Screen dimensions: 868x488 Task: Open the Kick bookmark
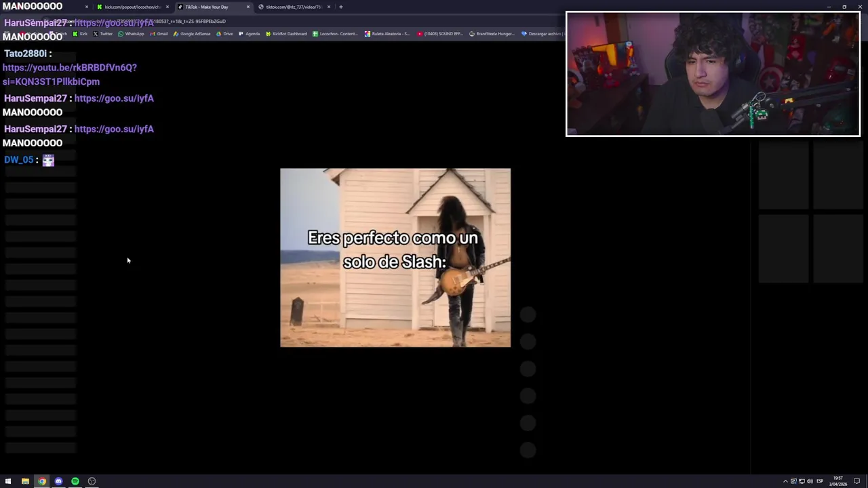pyautogui.click(x=81, y=34)
